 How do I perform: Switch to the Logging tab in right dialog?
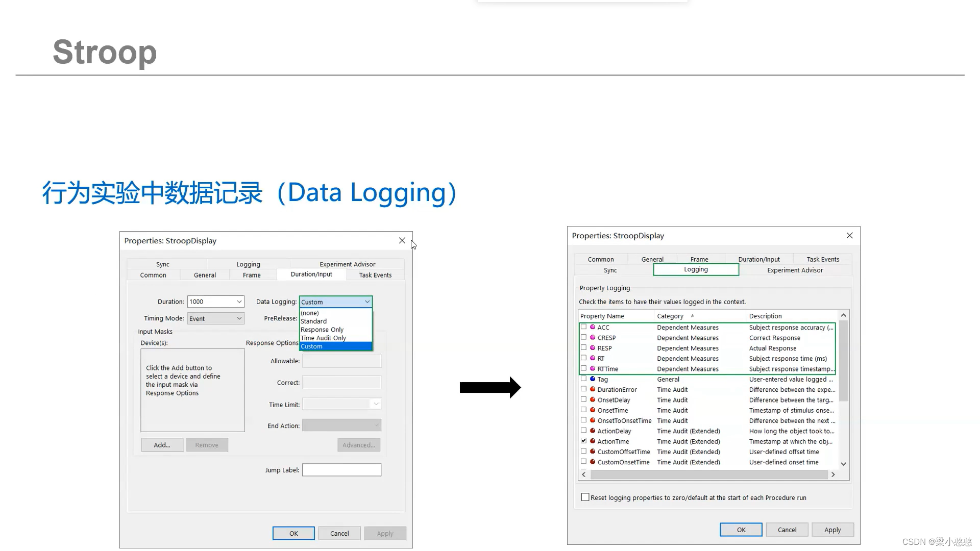pyautogui.click(x=696, y=269)
